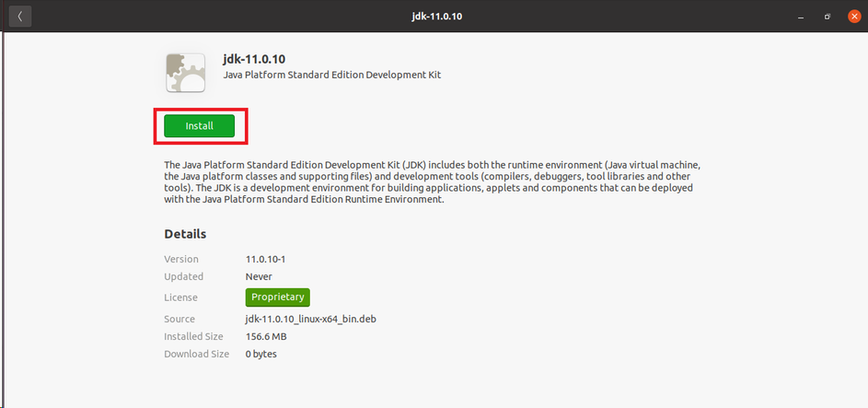The image size is (868, 408).
Task: Click download size value '0 bytes'
Action: click(261, 354)
